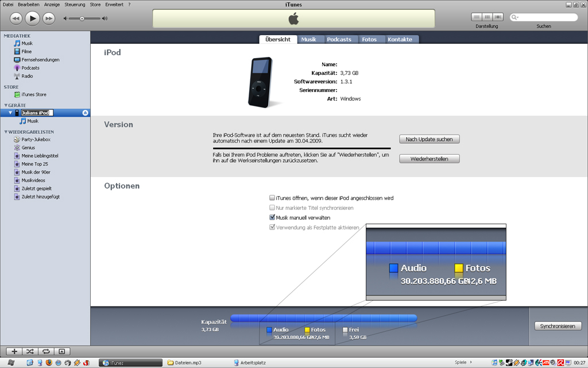This screenshot has height=368, width=588.
Task: Click the Frei legend swatch
Action: 345,330
